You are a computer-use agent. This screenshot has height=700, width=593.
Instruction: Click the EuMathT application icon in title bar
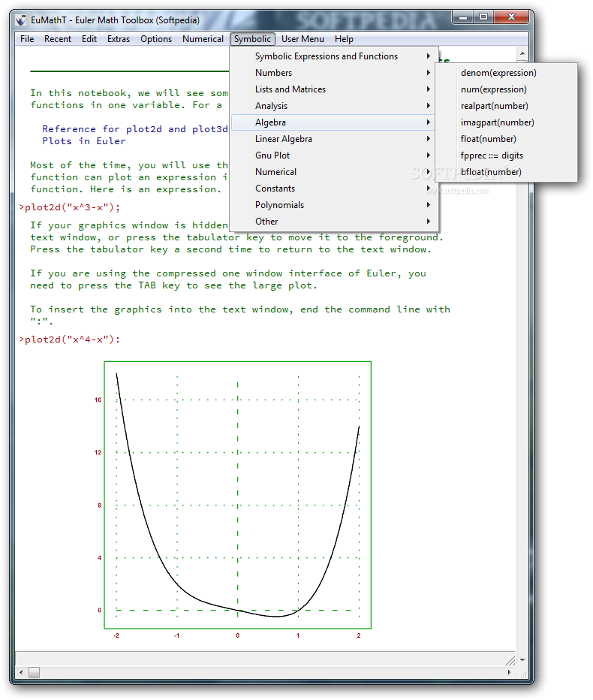(x=21, y=20)
